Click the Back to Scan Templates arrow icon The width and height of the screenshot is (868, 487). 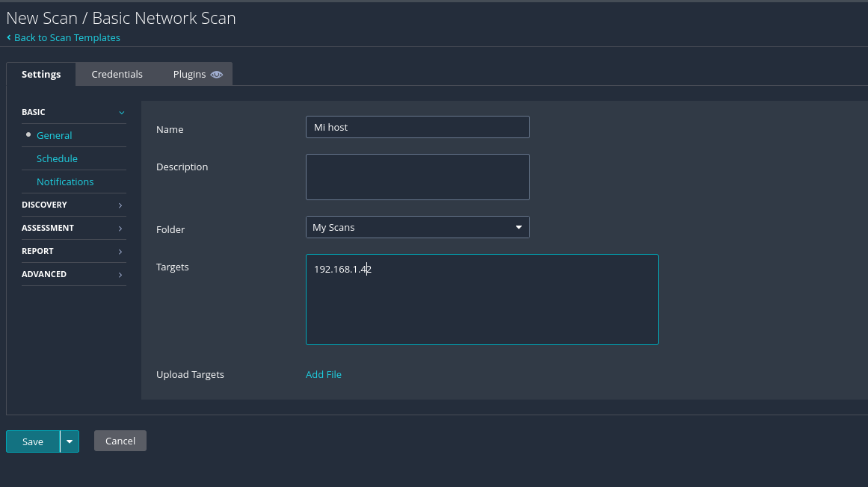click(9, 37)
